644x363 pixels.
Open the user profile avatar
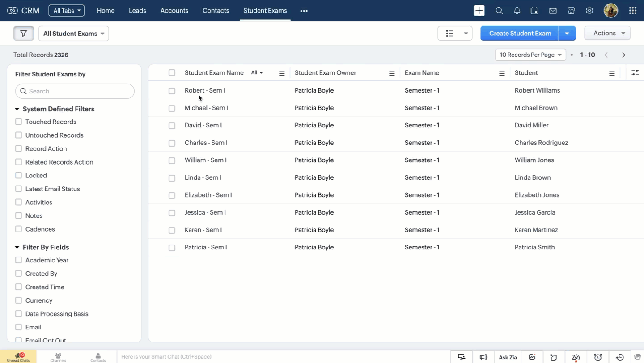(611, 11)
